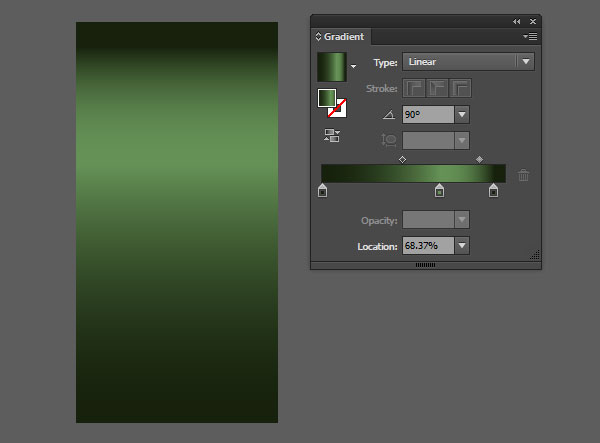Screen dimensions: 600x443
Task: Select the first midpoint diamond above the gradient slider
Action: 402,160
